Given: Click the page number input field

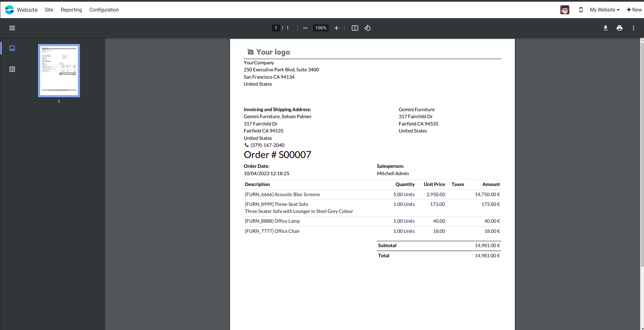Looking at the screenshot, I should (276, 28).
